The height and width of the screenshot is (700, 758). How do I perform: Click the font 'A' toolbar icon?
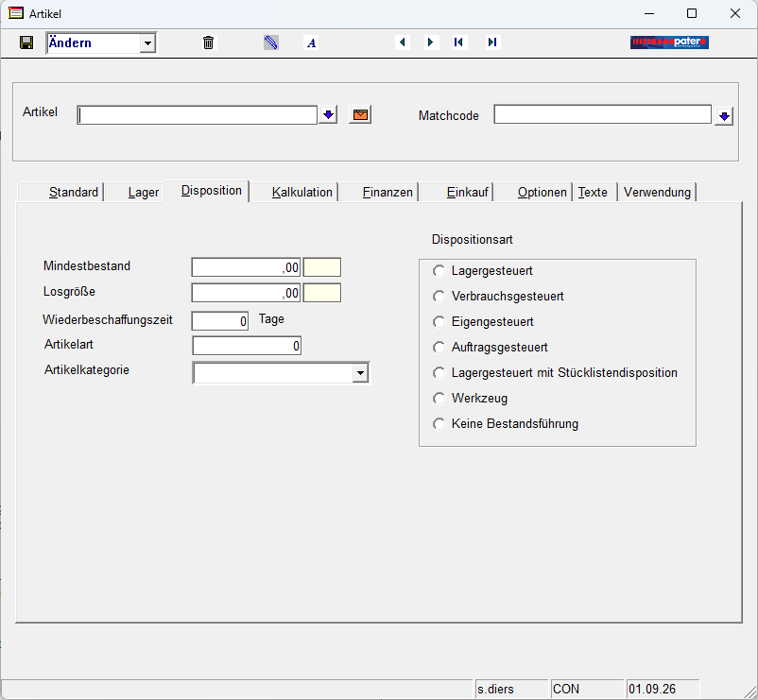pos(312,43)
